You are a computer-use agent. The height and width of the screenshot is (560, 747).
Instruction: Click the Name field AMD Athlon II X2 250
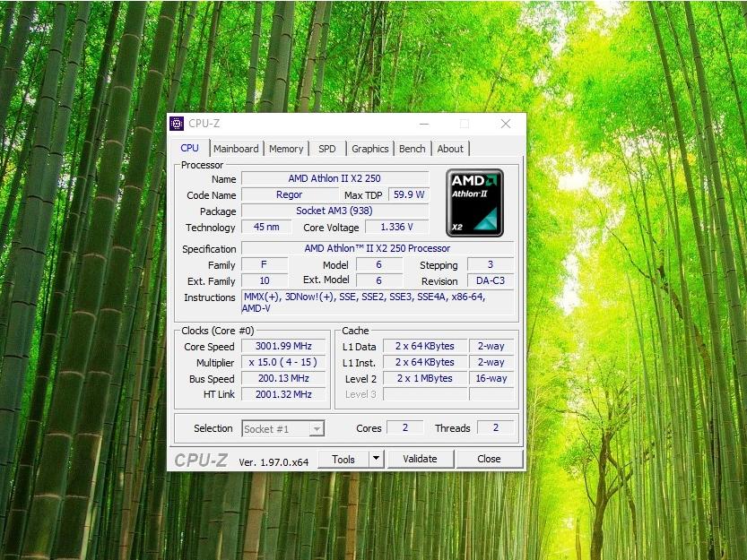(x=334, y=178)
